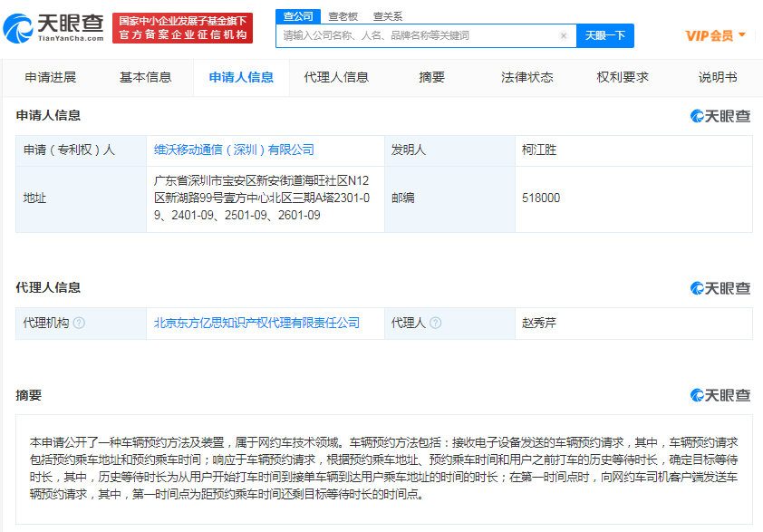
Task: Click the 天眼一下 search button
Action: [x=604, y=35]
